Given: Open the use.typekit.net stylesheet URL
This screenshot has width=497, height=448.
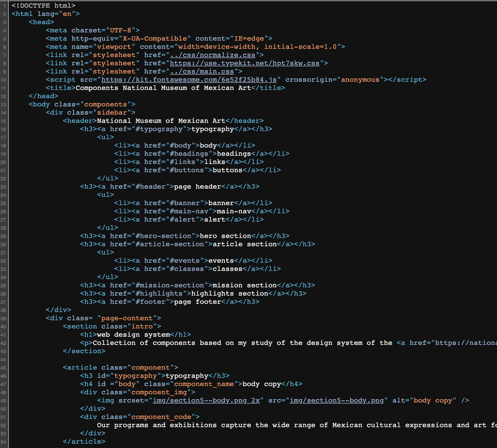Looking at the screenshot, I should 245,63.
